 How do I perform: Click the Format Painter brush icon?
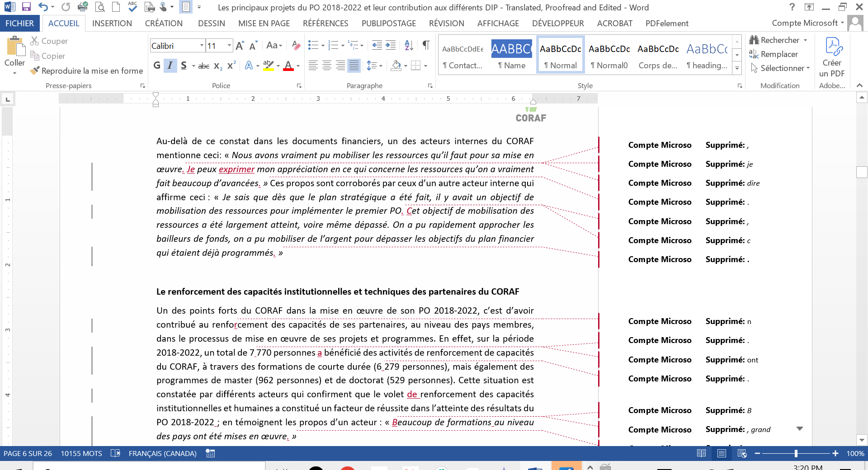(35, 71)
